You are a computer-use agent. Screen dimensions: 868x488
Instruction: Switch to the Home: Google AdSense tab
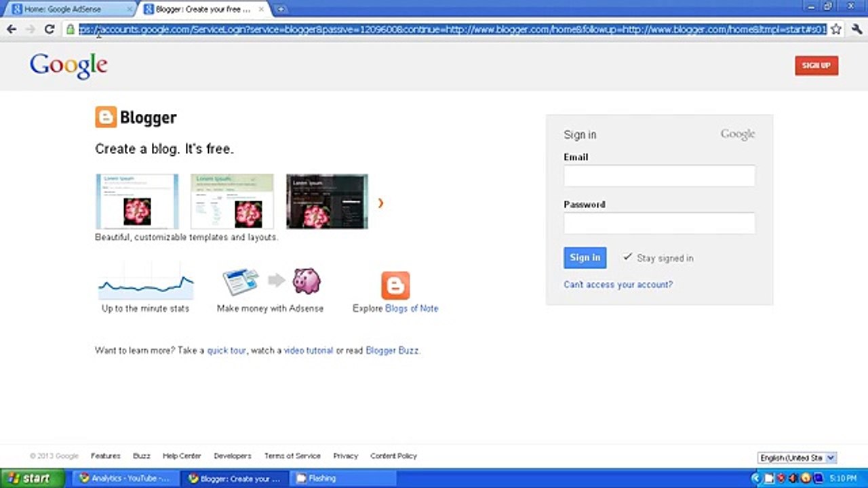pos(71,9)
